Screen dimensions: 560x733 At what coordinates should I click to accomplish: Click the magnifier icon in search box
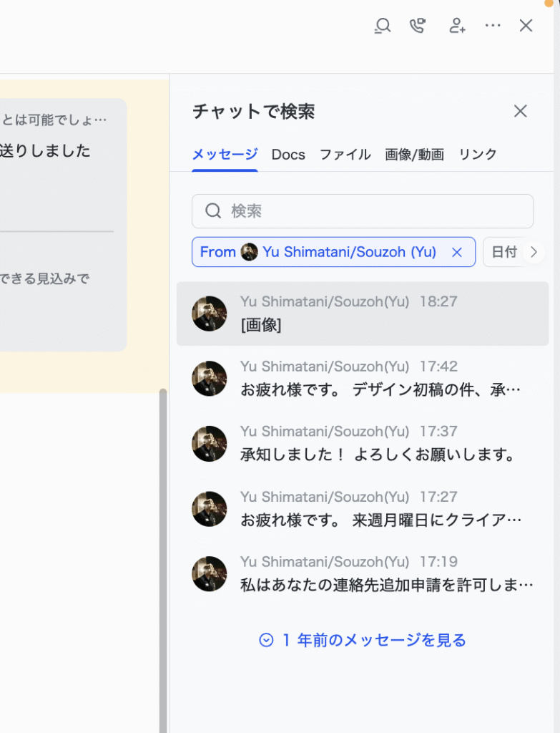213,211
